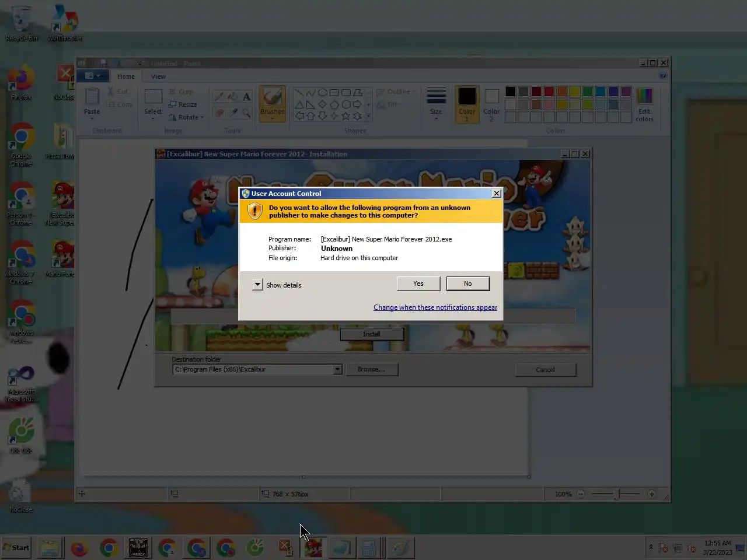The height and width of the screenshot is (560, 747).
Task: Select the Text tool in Paint
Action: 246,96
